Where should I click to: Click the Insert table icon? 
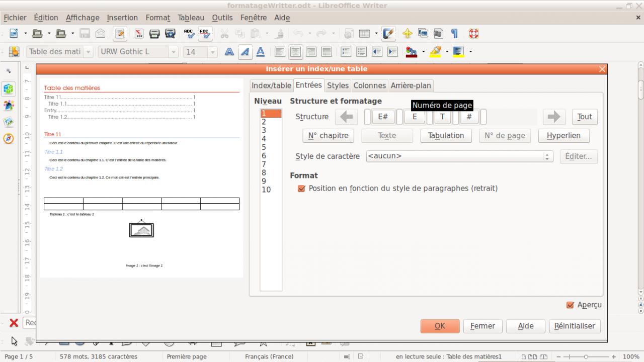[364, 34]
